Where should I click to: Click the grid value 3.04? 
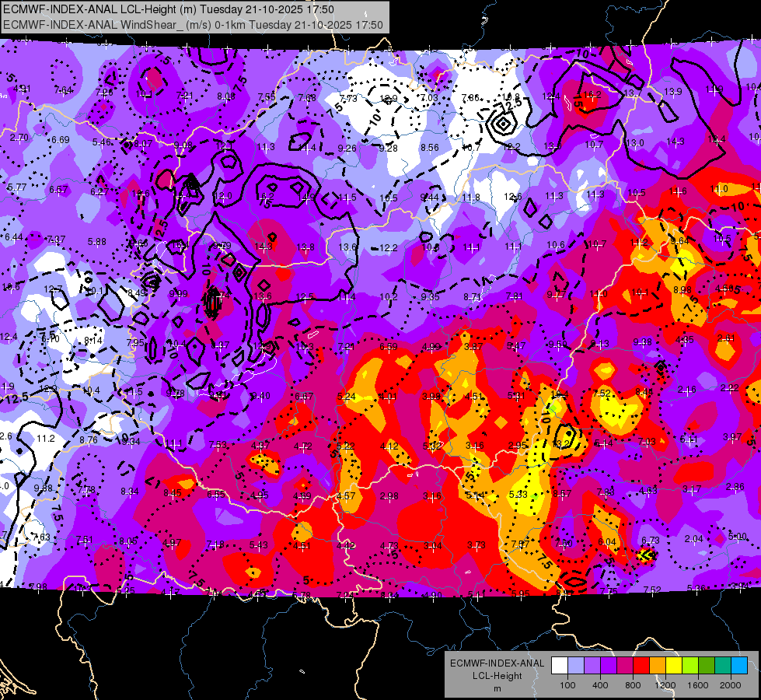point(432,545)
